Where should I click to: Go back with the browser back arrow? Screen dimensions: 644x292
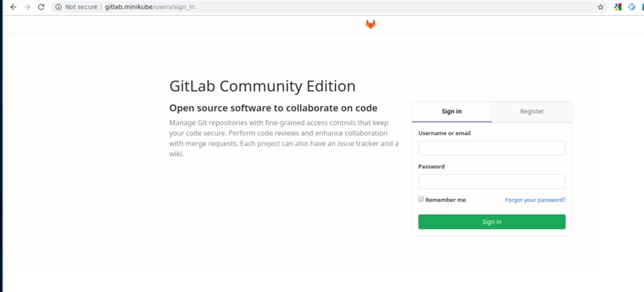pos(13,7)
